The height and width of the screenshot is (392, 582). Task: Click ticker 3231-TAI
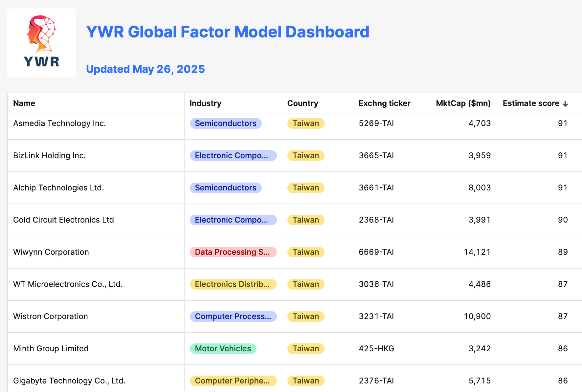[376, 316]
